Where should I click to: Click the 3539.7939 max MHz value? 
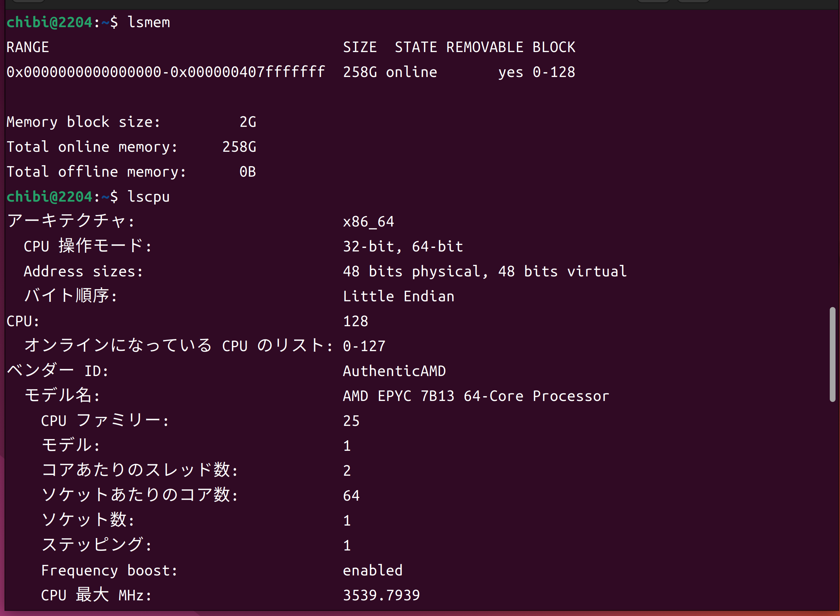coord(381,595)
